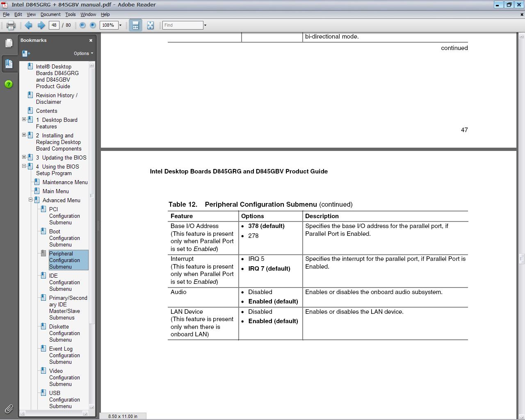This screenshot has height=420, width=525.
Task: Go to next page arrow
Action: point(41,25)
